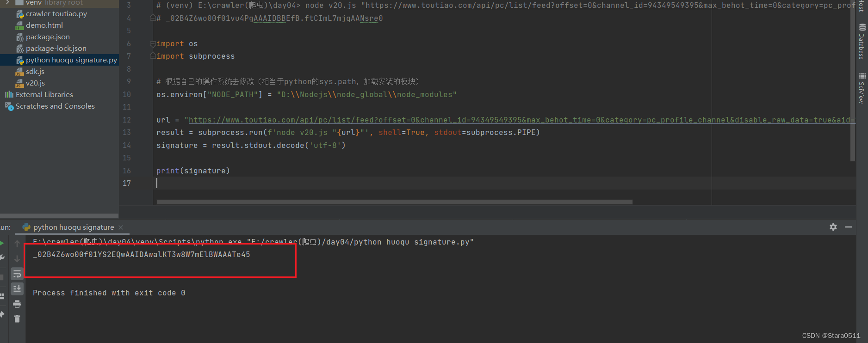Click the SciView tool icon
The height and width of the screenshot is (343, 868).
click(x=862, y=76)
